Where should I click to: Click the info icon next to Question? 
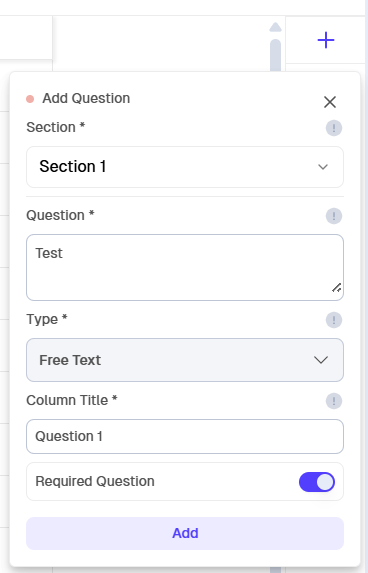point(334,216)
